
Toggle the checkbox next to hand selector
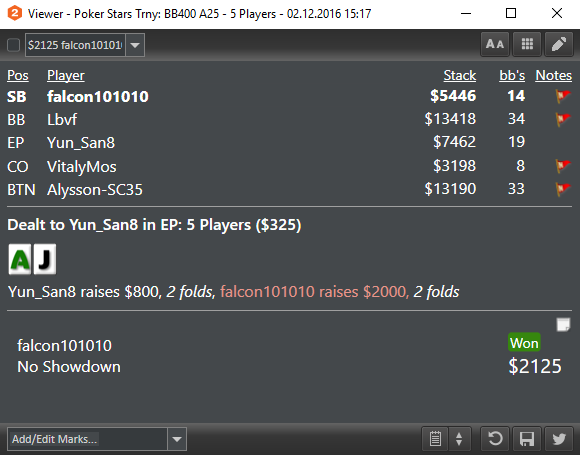click(x=14, y=45)
